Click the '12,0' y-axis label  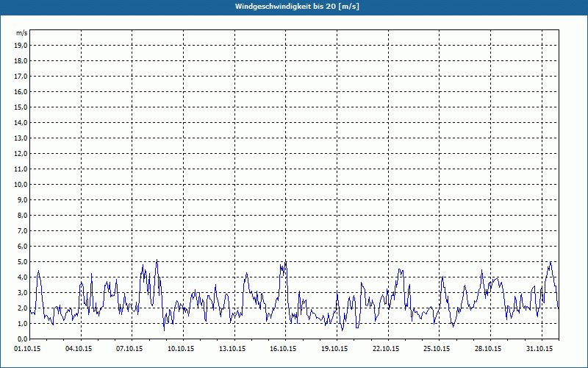pyautogui.click(x=21, y=154)
